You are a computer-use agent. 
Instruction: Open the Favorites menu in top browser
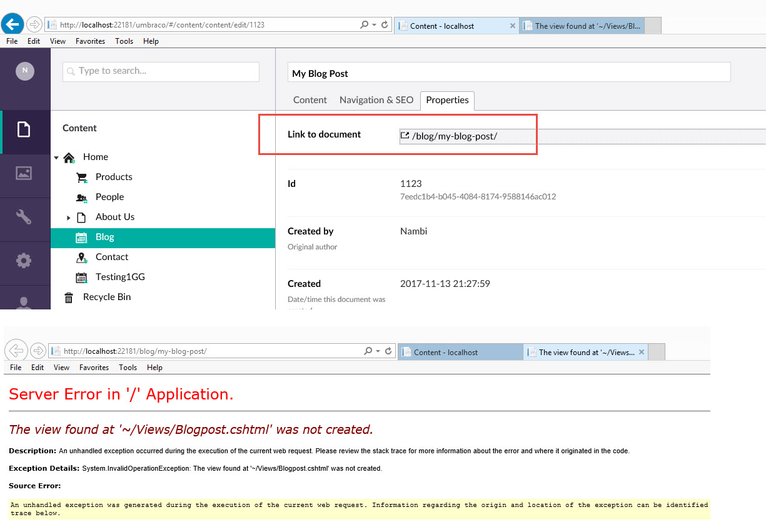coord(90,41)
